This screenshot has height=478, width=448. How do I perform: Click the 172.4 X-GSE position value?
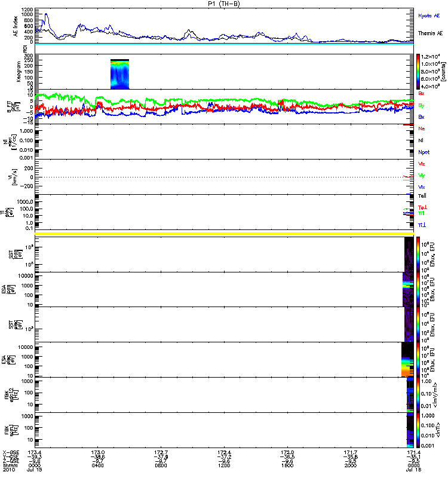224,452
